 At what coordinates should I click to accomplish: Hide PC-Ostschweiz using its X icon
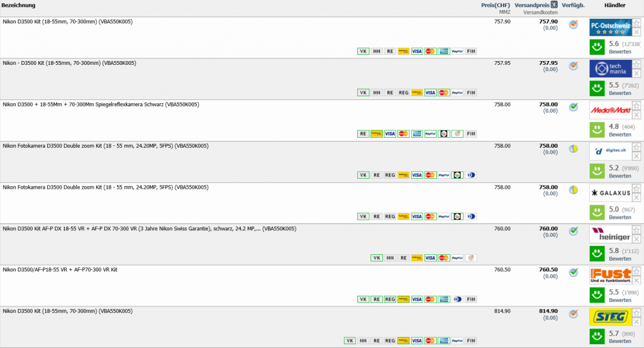click(x=636, y=32)
